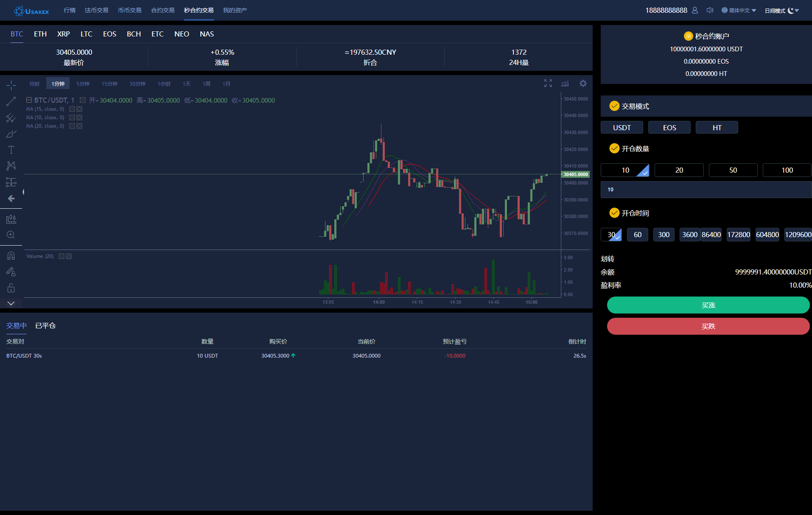
Task: Choose USDT trading mode
Action: point(622,128)
